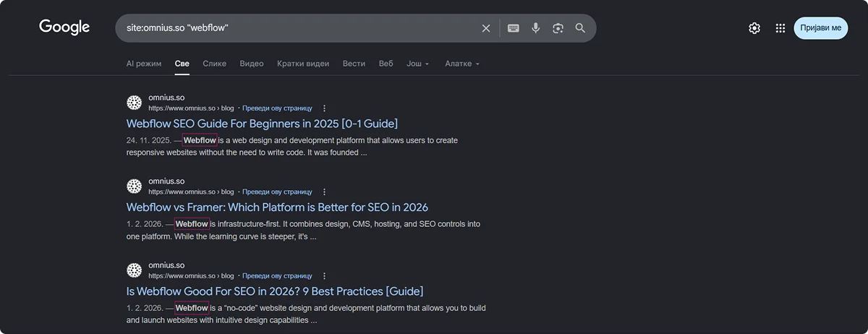Click Преведи ову страницу for Is Webflow Good
The width and height of the screenshot is (868, 334).
277,276
